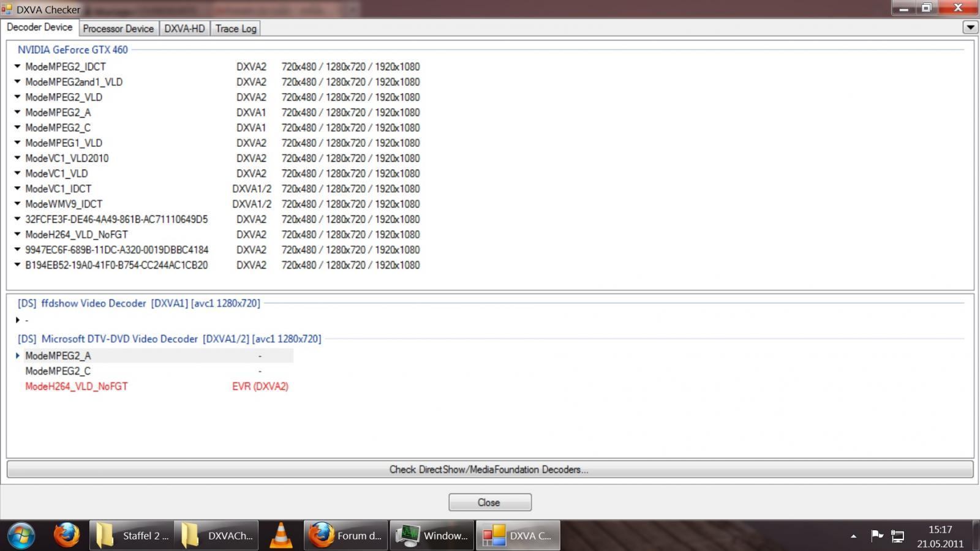Click the red EVR (DXVA2) value
Image resolution: width=980 pixels, height=551 pixels.
[260, 386]
